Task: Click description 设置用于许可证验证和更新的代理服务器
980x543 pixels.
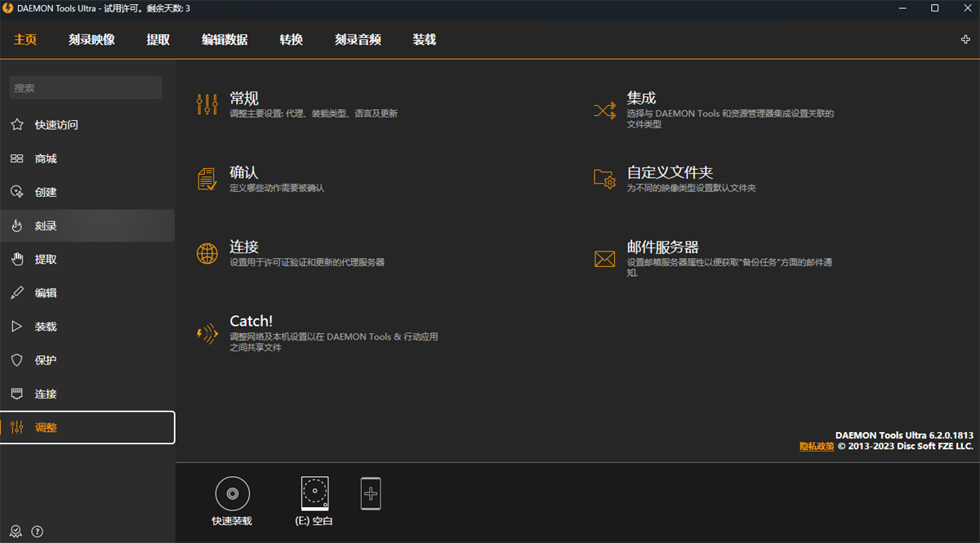Action: tap(307, 262)
